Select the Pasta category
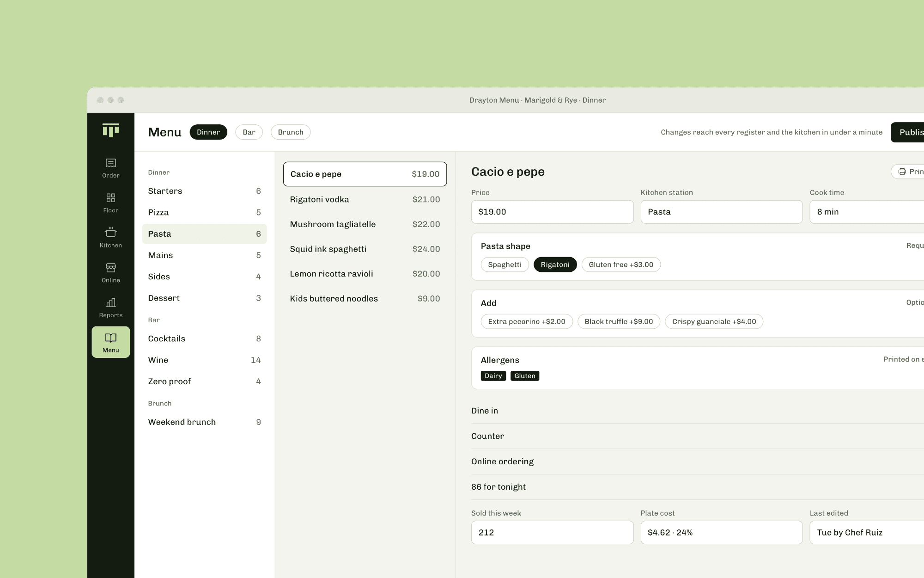The width and height of the screenshot is (924, 578). (x=205, y=234)
